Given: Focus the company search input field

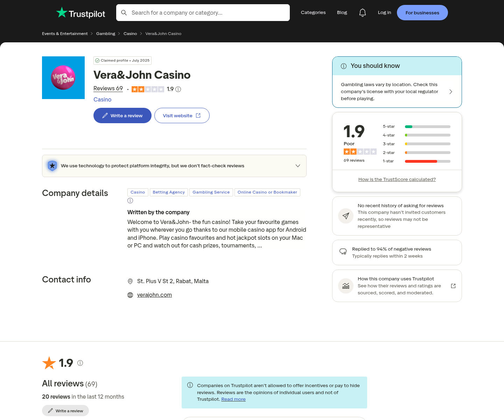Looking at the screenshot, I should 203,13.
